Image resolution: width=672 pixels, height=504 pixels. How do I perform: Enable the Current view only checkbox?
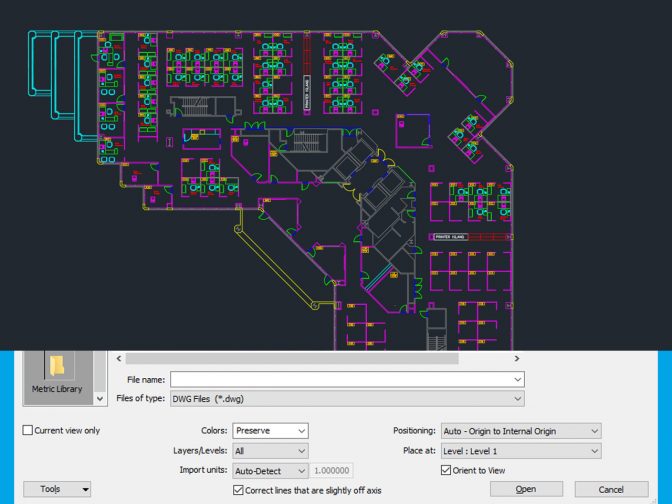(28, 431)
